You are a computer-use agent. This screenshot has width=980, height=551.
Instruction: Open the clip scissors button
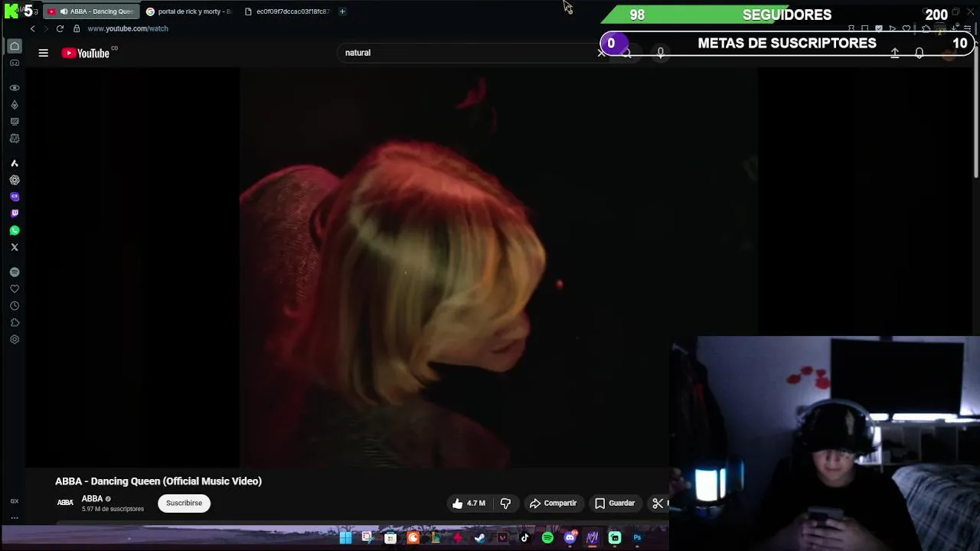(658, 503)
